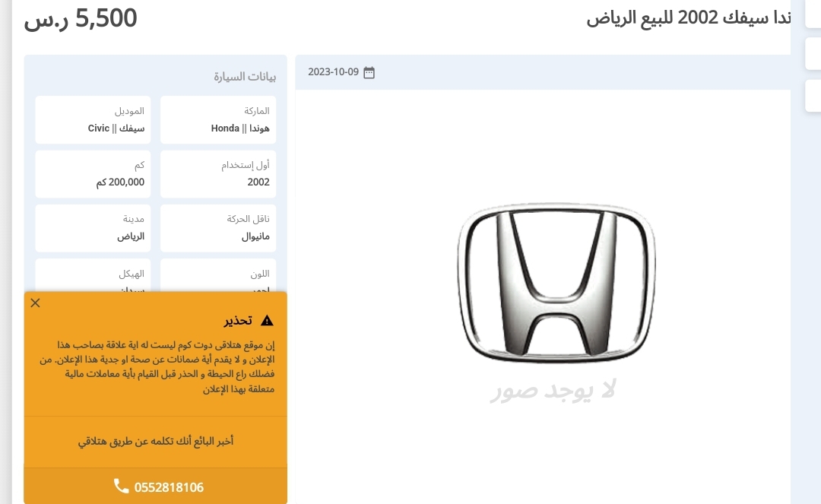Click the مدينة field label
Image resolution: width=821 pixels, height=504 pixels.
(134, 219)
